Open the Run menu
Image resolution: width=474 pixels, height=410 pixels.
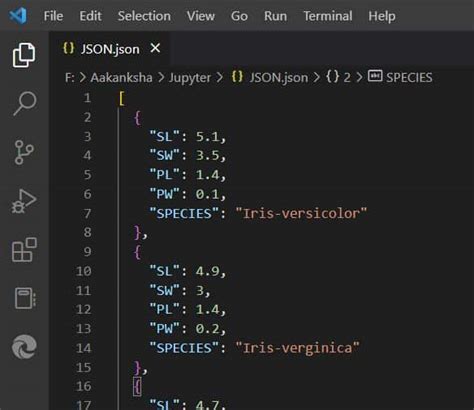[275, 16]
